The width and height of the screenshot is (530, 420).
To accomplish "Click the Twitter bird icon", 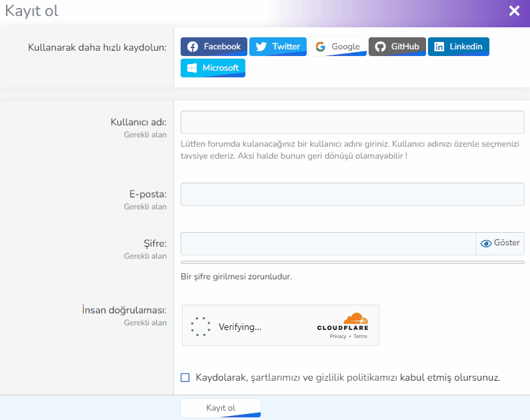I will click(261, 47).
